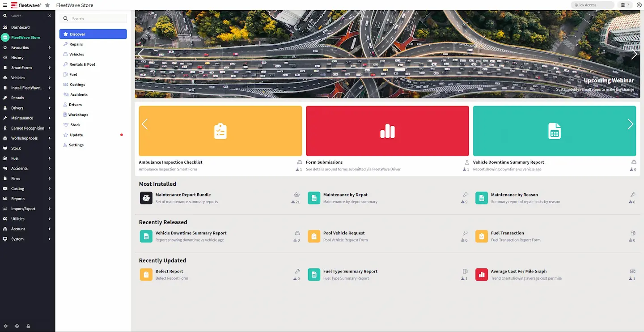
Task: Click the database status icon in header
Action: pos(623,5)
